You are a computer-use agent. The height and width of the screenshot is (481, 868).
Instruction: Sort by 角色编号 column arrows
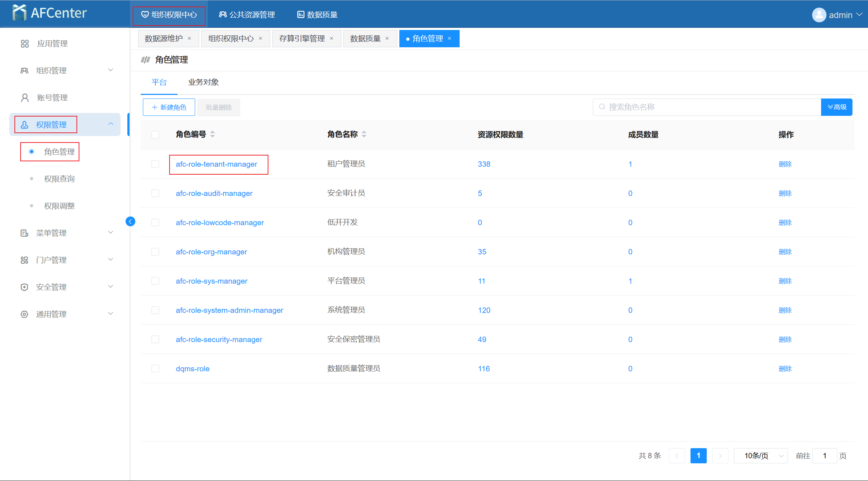212,134
